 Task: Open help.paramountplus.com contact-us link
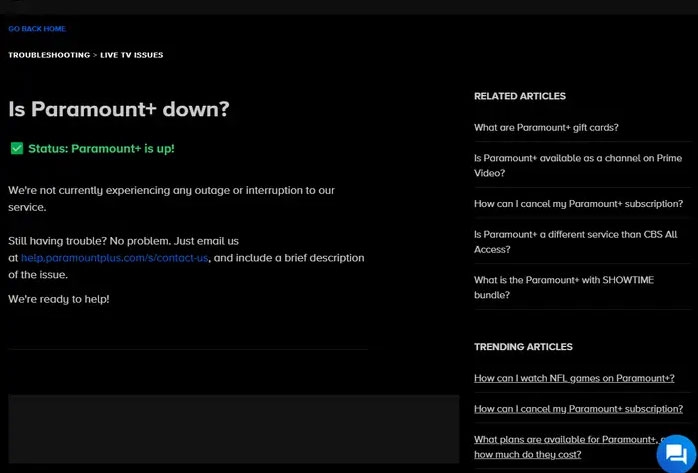point(114,258)
